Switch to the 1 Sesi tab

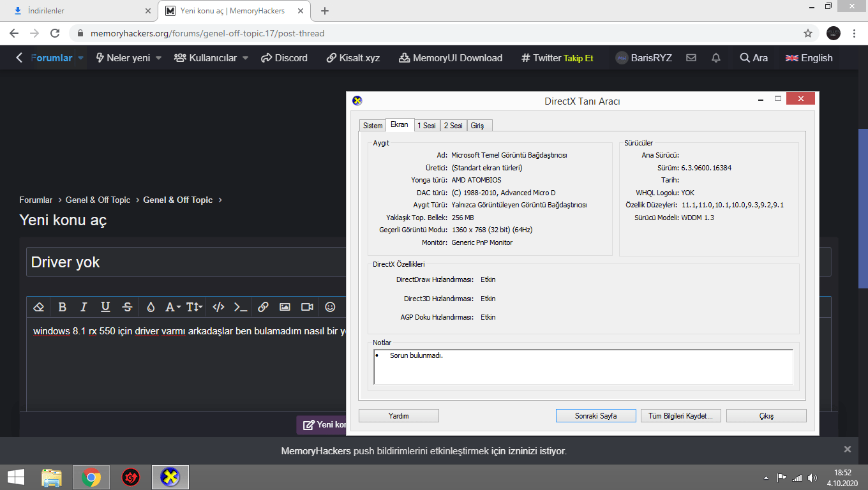pyautogui.click(x=426, y=126)
